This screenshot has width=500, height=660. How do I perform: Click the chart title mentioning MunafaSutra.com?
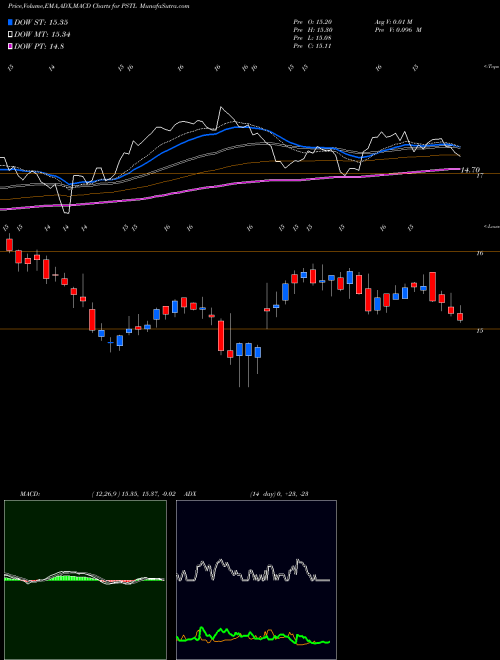[99, 7]
